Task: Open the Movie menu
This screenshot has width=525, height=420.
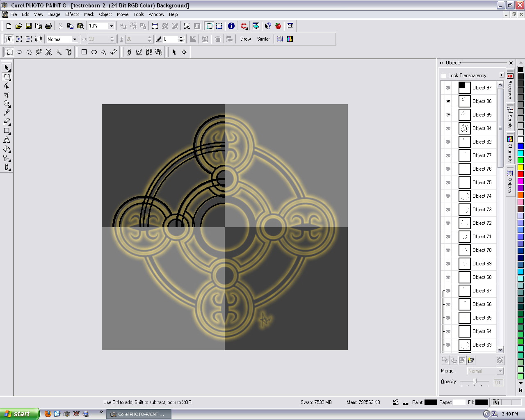Action: coord(123,14)
